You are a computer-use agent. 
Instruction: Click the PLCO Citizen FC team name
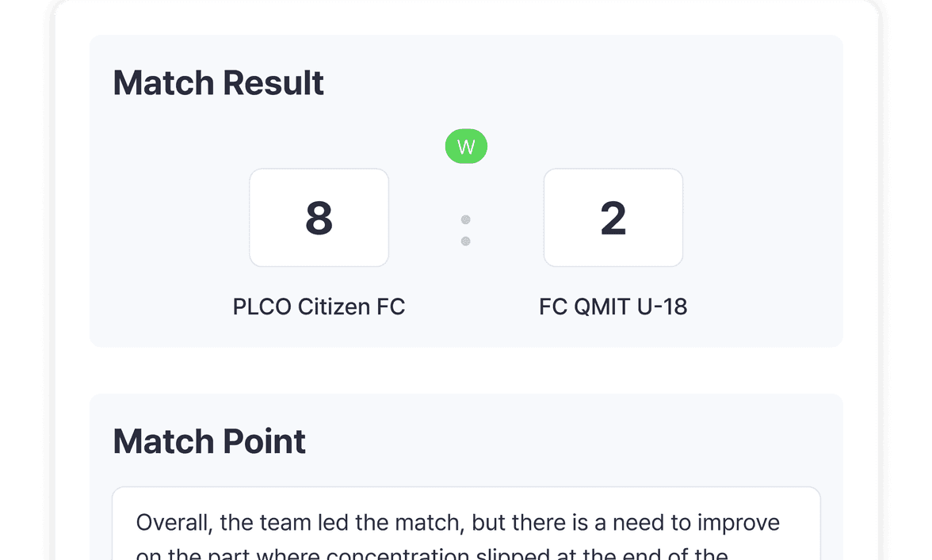pos(319,307)
